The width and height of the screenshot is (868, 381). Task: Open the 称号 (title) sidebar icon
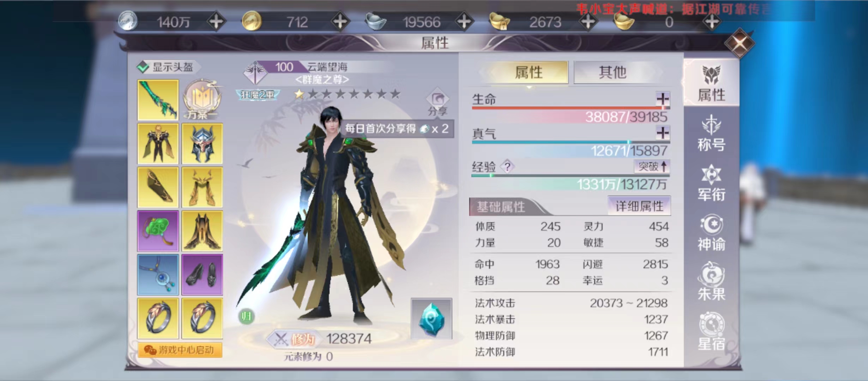(x=711, y=133)
